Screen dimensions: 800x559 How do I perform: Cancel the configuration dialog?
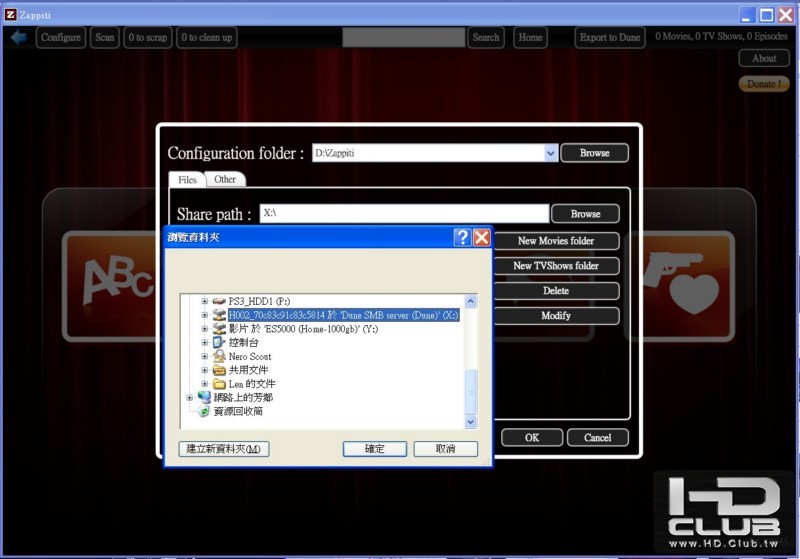597,438
